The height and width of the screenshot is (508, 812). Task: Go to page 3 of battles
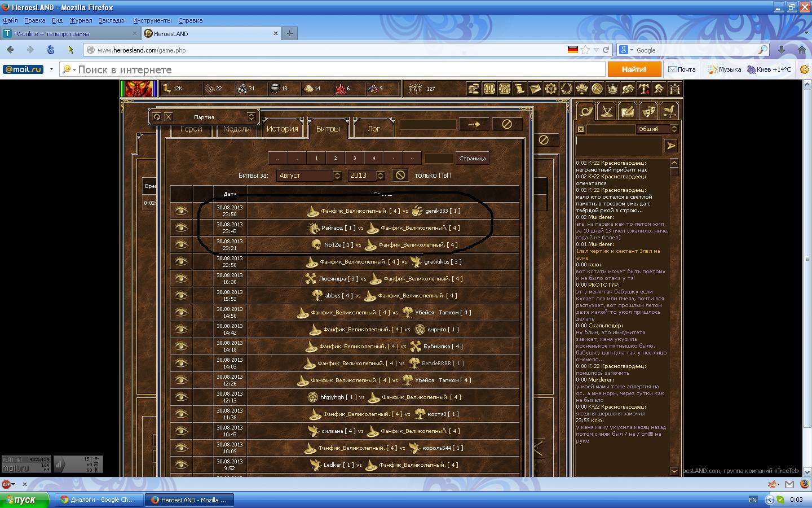[354, 159]
